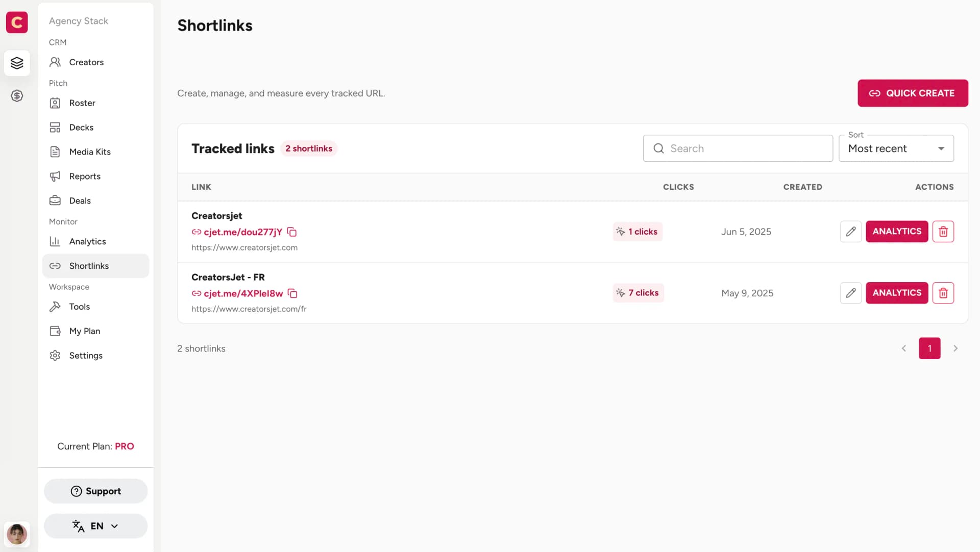980x552 pixels.
Task: Open the Analytics sidebar item
Action: pos(95,242)
